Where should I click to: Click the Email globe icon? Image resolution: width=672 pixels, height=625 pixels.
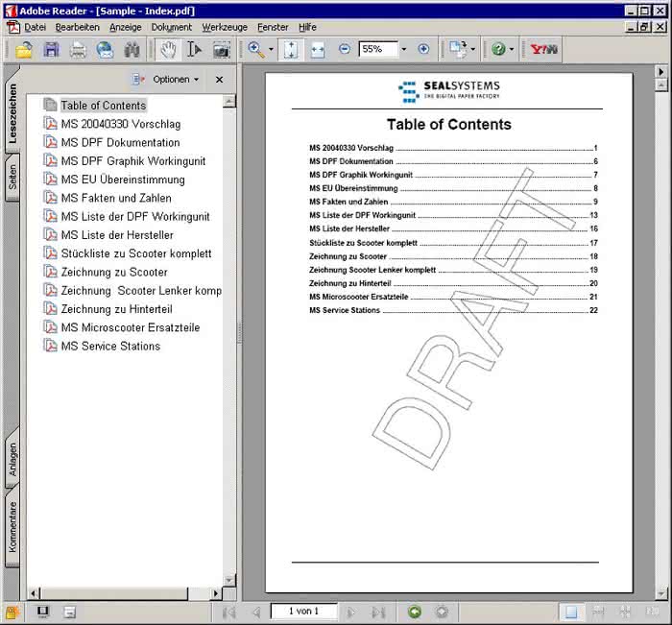105,50
